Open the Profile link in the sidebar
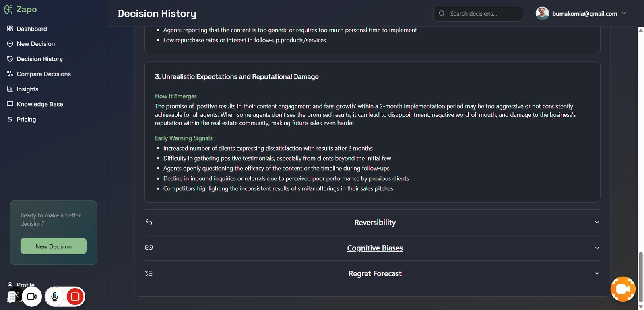Viewport: 644px width, 310px height. (x=25, y=285)
